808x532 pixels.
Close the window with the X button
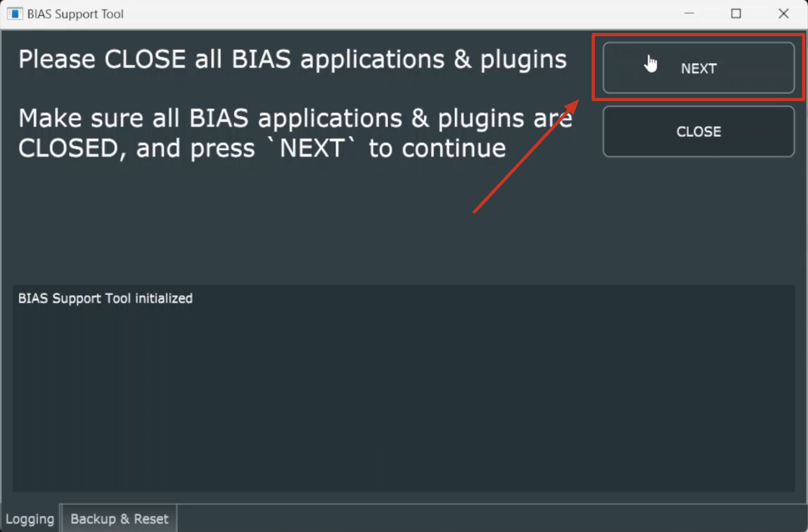(x=783, y=14)
